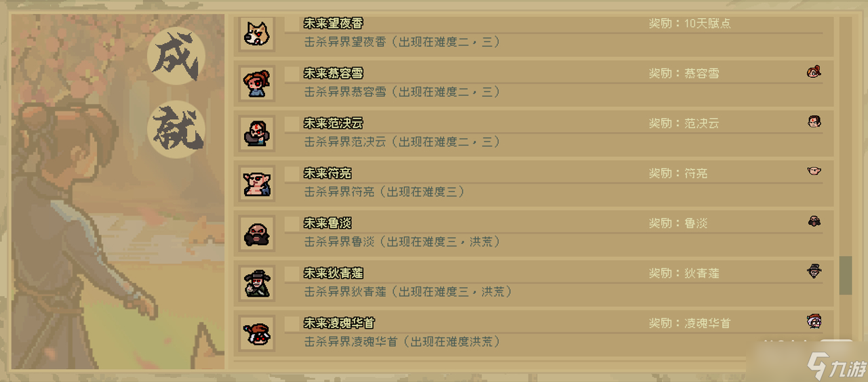The image size is (868, 382).
Task: Select the 未来符亮 eyepatch character portrait
Action: pos(257,183)
